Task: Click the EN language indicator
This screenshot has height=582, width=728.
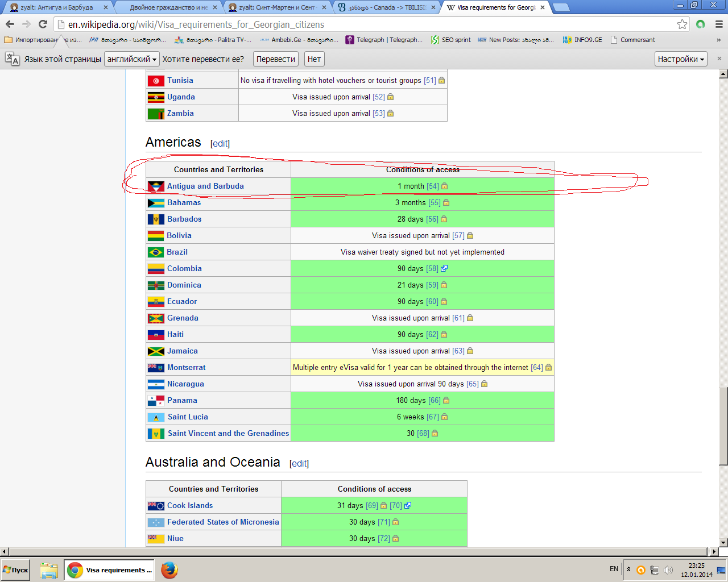Action: (614, 569)
